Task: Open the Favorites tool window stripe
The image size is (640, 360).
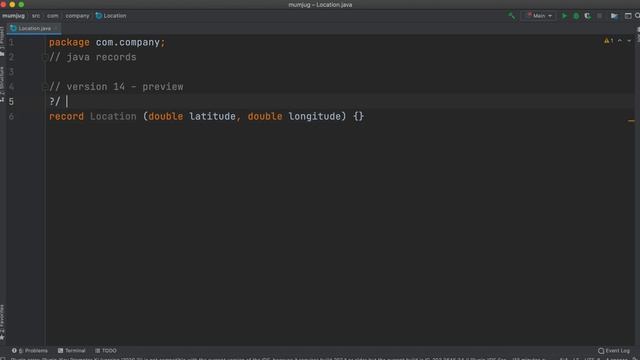Action: point(2,322)
